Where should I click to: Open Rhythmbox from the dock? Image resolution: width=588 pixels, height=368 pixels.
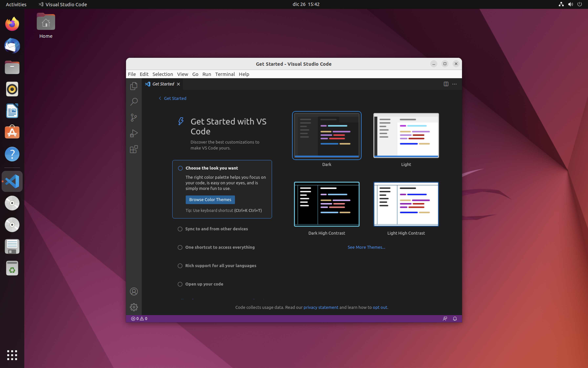[12, 89]
